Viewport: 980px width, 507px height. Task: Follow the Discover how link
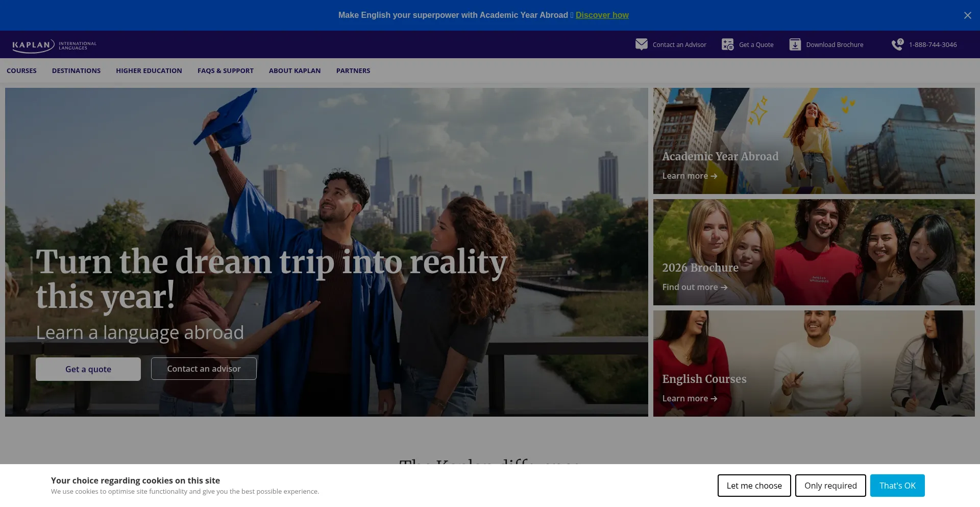tap(602, 15)
